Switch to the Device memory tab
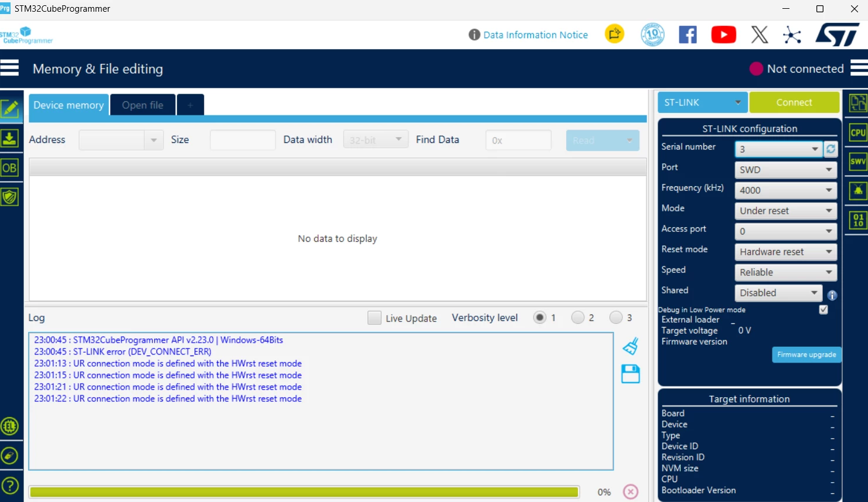Screen dimensions: 868x502 69,105
